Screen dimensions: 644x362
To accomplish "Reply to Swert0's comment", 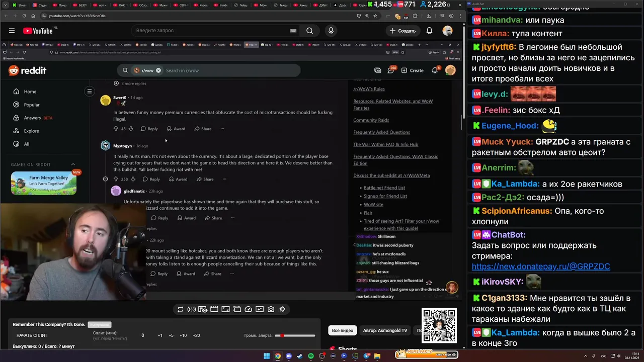I will point(149,129).
